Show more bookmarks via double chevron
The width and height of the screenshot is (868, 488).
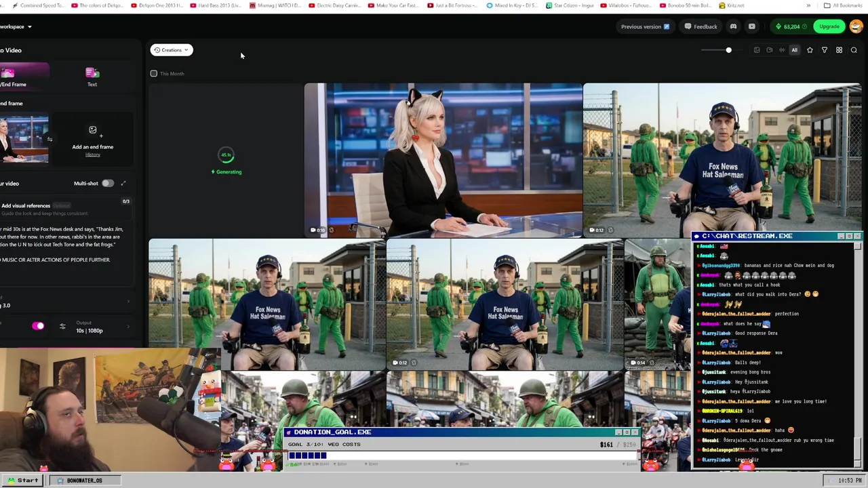808,5
